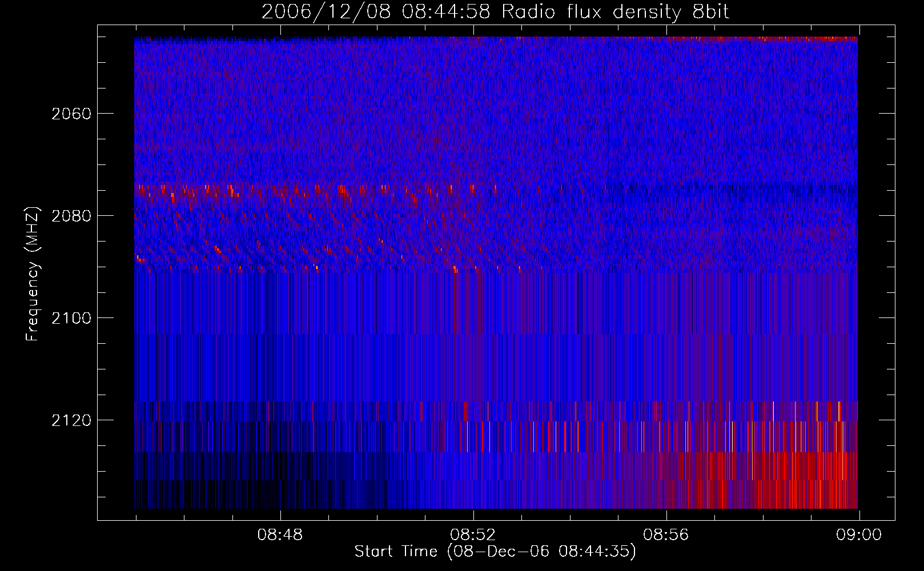Click the 08:52 time tick label

[x=473, y=535]
